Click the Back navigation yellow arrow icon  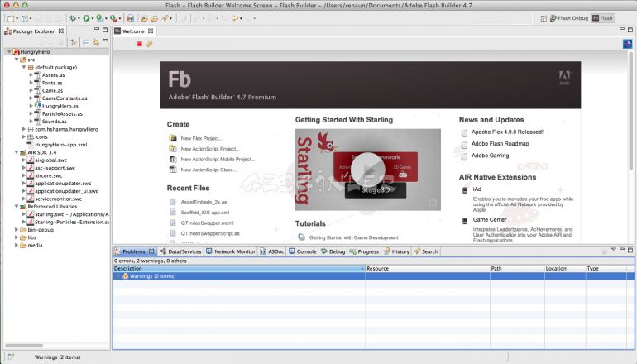(x=235, y=18)
